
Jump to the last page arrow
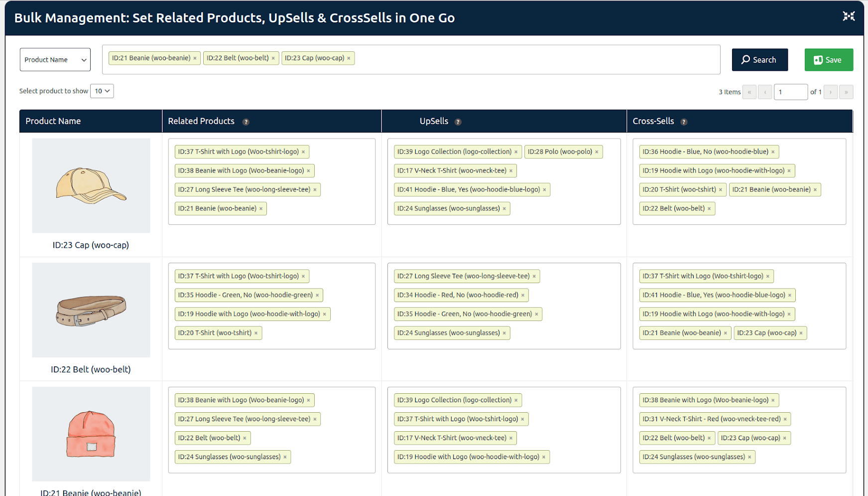point(846,92)
